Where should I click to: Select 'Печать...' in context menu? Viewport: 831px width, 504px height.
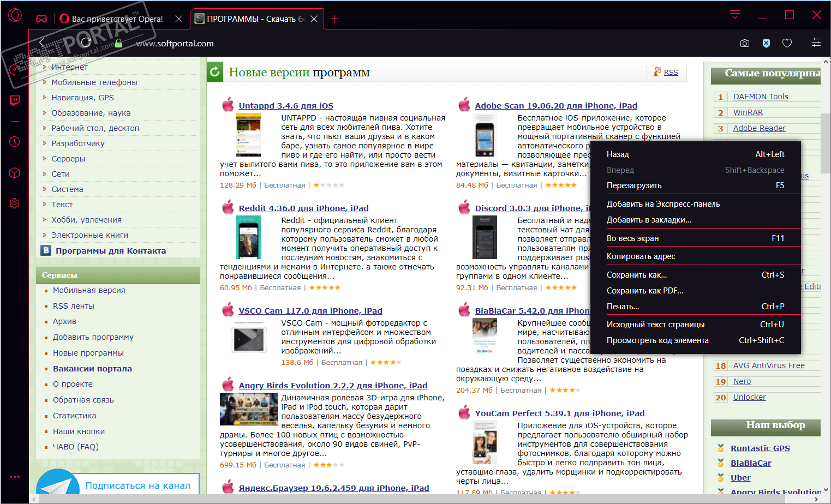coord(696,307)
